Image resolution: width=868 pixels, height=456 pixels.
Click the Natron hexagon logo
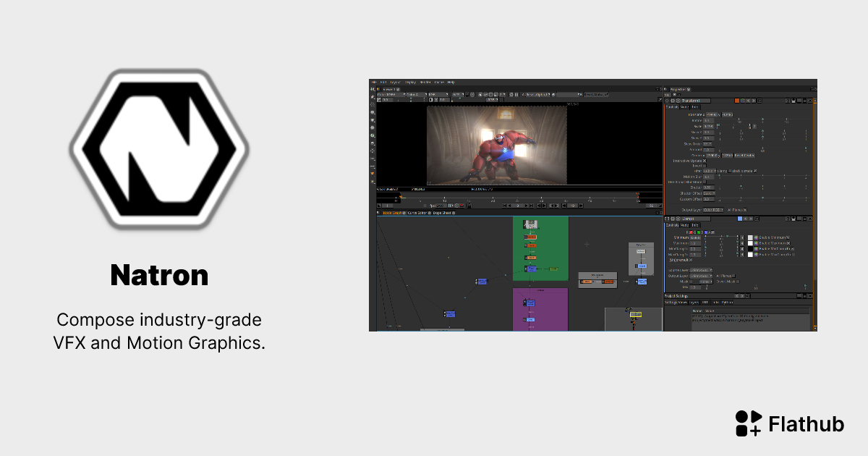159,148
